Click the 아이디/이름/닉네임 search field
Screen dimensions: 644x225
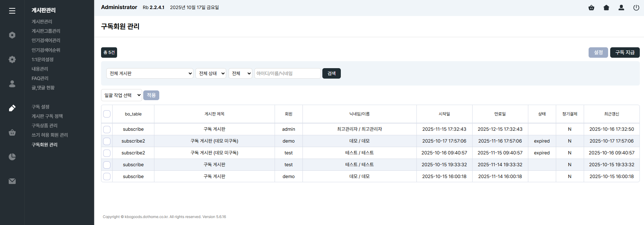287,73
